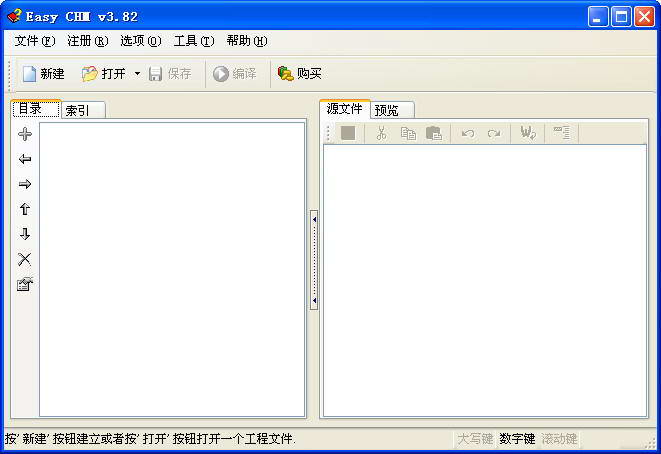
Task: Click the 打开 (Open) toolbar button
Action: pyautogui.click(x=104, y=74)
